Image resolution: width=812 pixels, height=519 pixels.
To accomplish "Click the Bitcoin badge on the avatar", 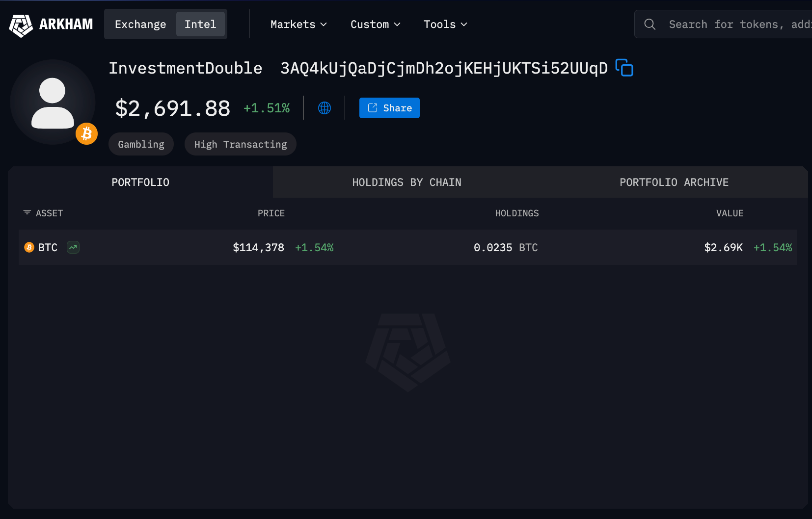I will click(x=87, y=133).
